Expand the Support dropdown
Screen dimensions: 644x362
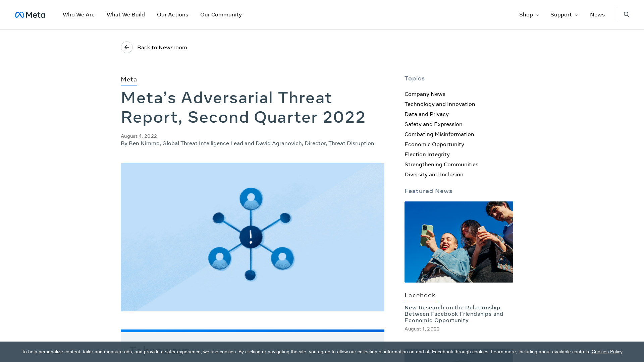click(563, 14)
